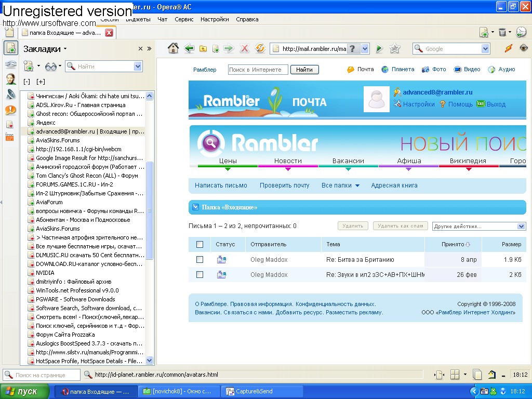The height and width of the screenshot is (399, 532).
Task: Open the Чат menu
Action: (162, 19)
